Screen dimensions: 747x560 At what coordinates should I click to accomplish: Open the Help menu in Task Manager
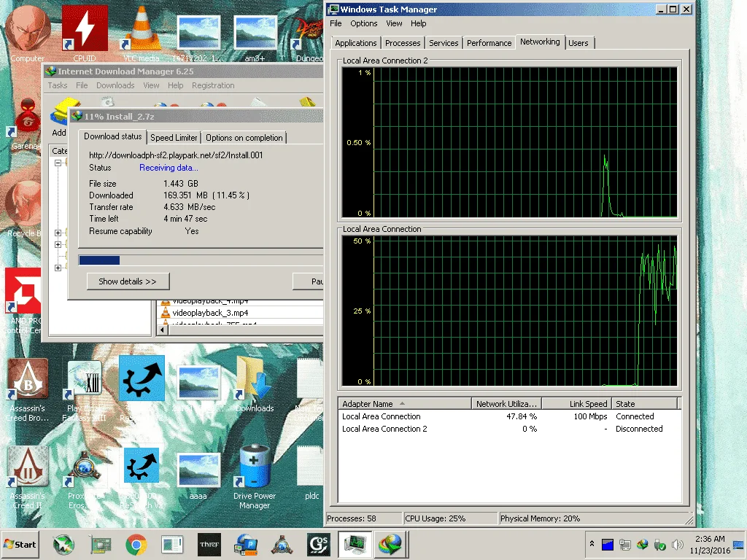418,23
